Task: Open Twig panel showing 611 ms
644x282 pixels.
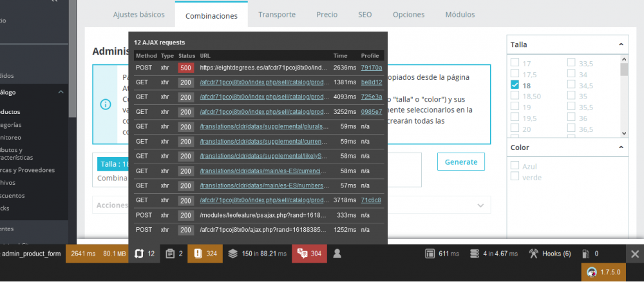Action: coord(442,254)
